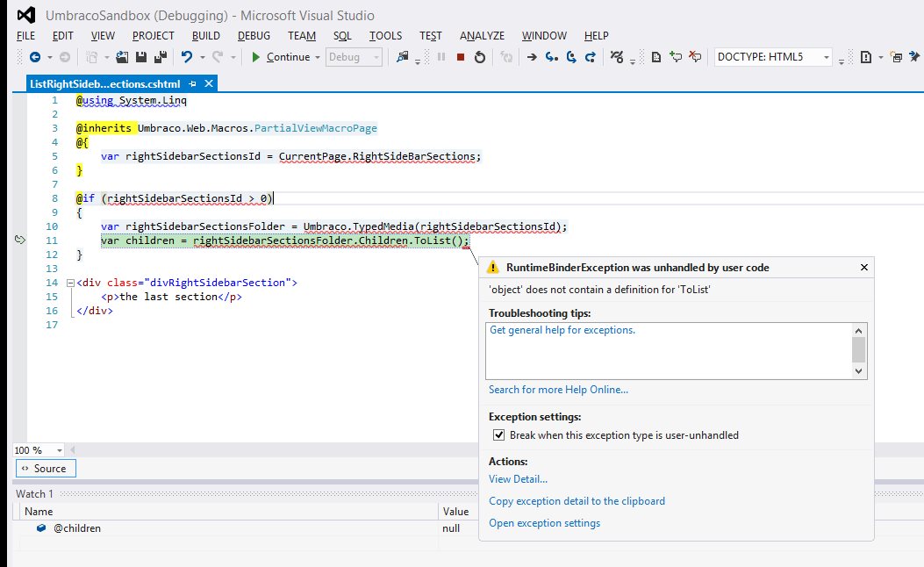
Task: Open the Undo history dropdown arrow
Action: tap(202, 57)
